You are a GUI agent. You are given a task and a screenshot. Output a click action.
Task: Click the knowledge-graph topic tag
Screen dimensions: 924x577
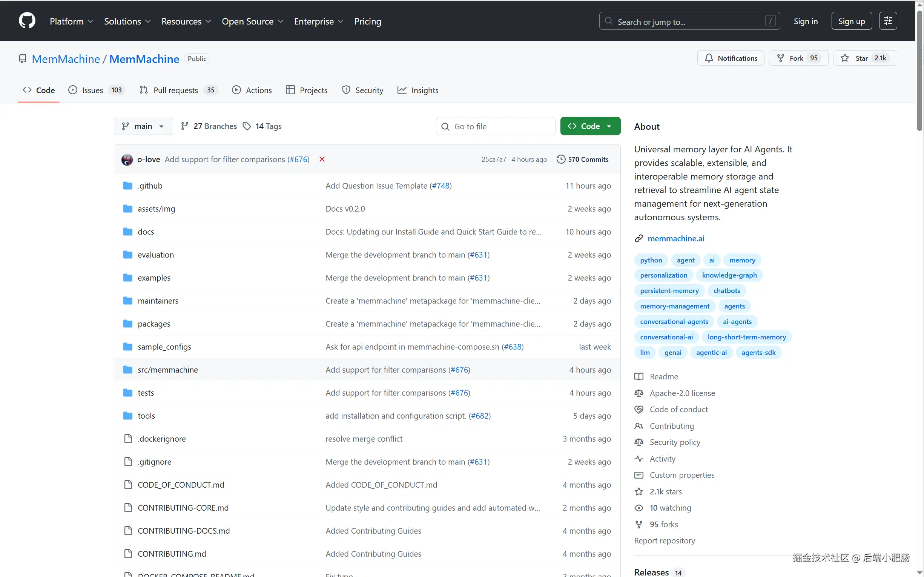(729, 275)
